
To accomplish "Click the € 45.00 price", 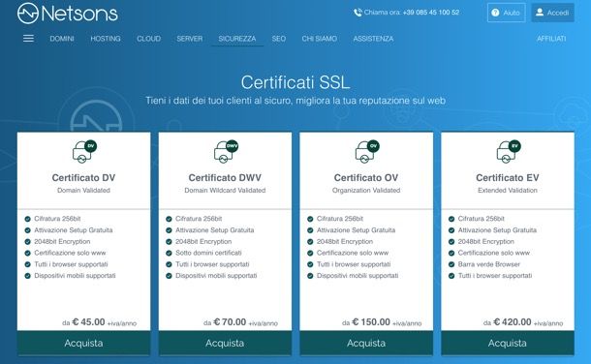I will tap(88, 322).
